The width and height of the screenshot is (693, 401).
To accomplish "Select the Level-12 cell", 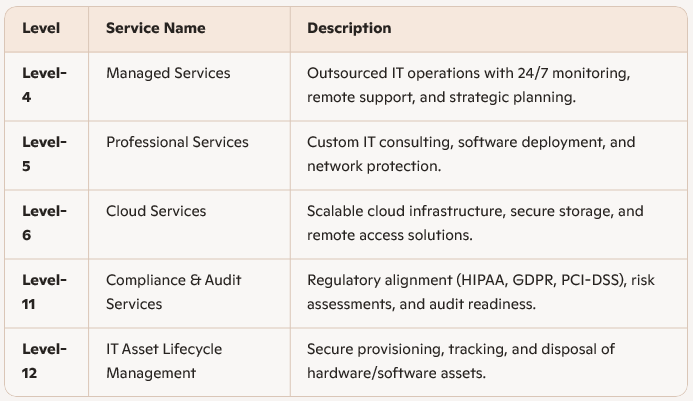I will click(44, 361).
